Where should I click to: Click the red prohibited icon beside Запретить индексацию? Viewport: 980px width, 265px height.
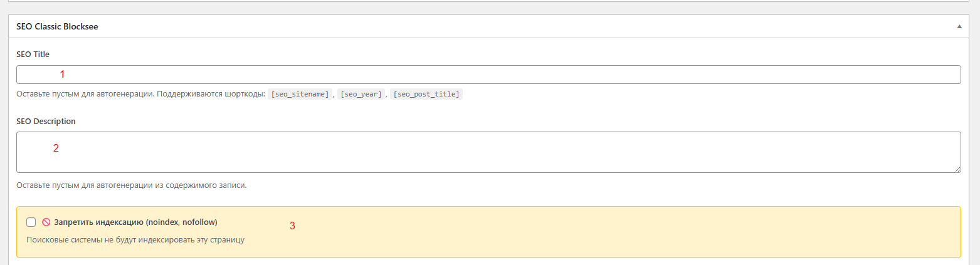point(46,222)
